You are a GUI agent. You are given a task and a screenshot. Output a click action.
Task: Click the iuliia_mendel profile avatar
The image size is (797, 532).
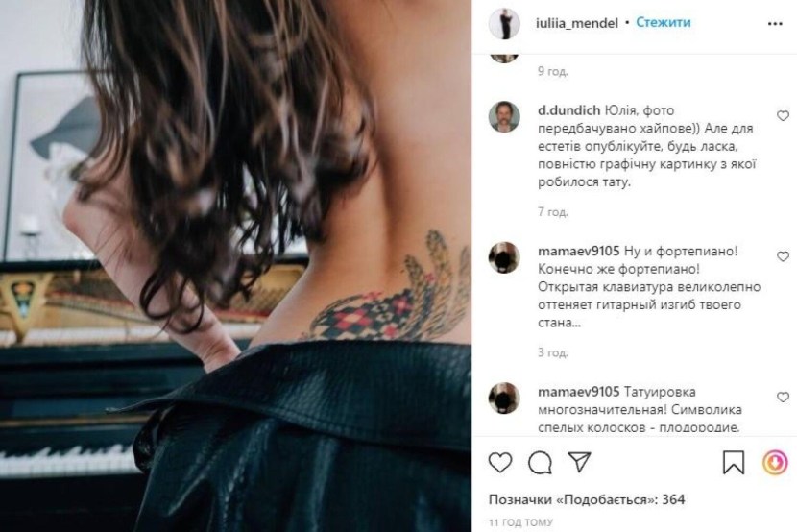[504, 23]
